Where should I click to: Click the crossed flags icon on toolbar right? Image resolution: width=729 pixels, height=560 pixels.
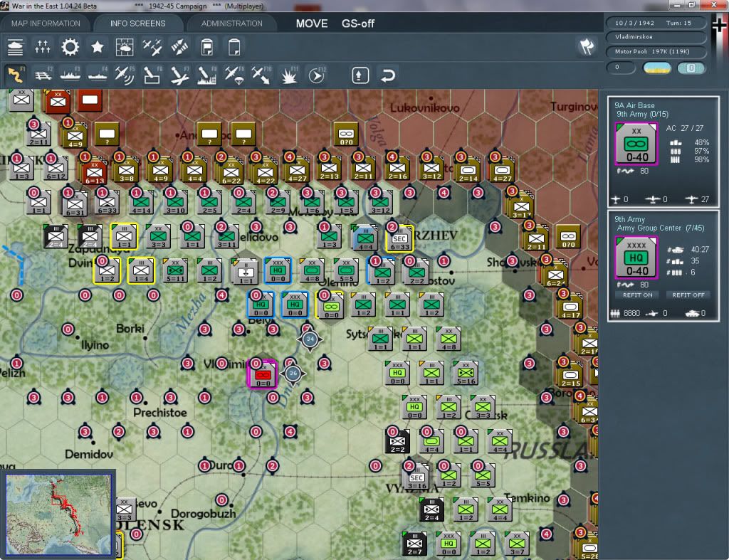click(x=587, y=46)
